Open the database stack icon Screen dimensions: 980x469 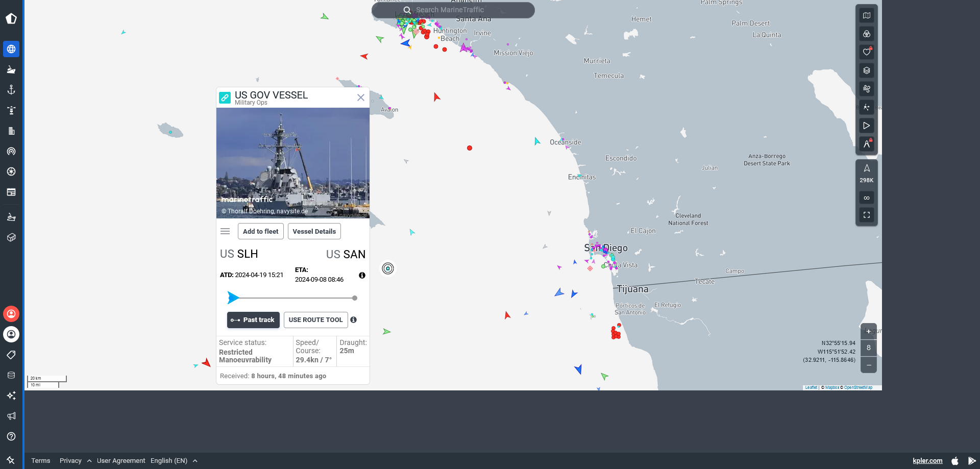[x=11, y=375]
